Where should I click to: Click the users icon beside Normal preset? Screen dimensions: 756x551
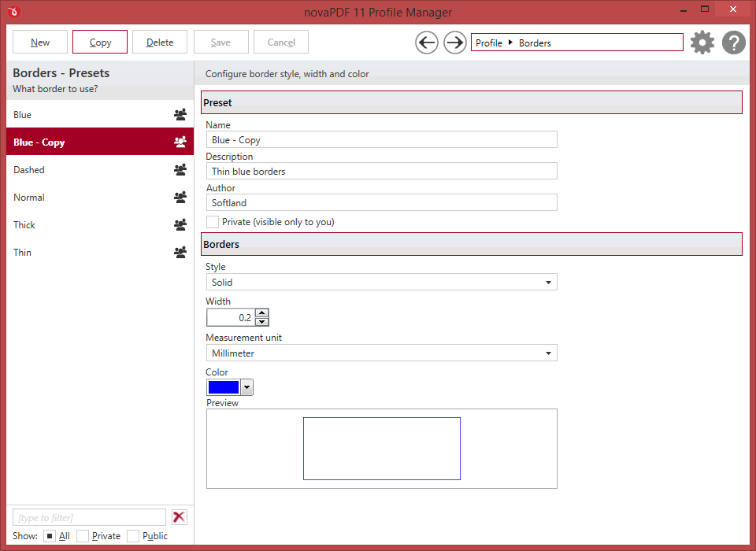pos(180,197)
